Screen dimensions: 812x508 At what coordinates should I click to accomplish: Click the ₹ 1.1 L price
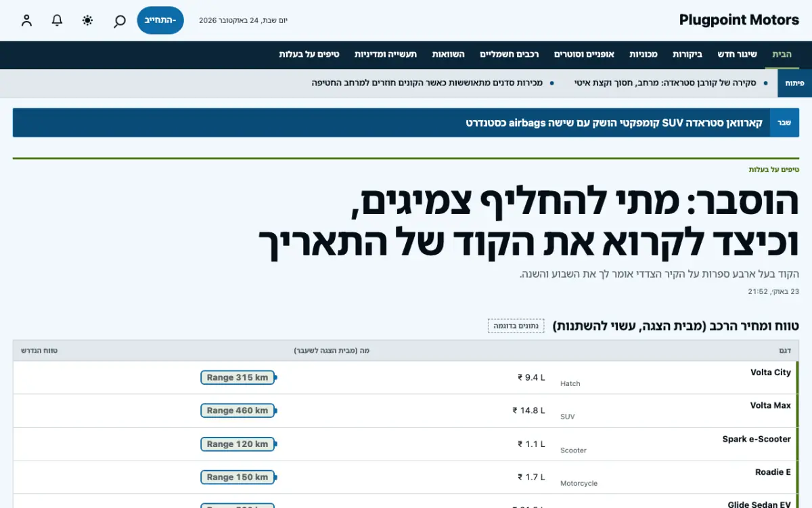pos(531,444)
